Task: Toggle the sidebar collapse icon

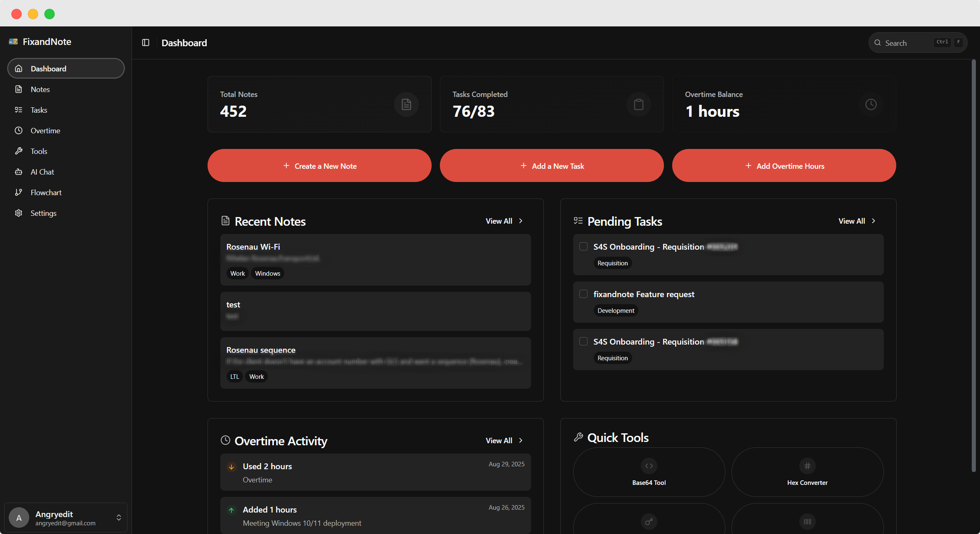Action: point(146,43)
